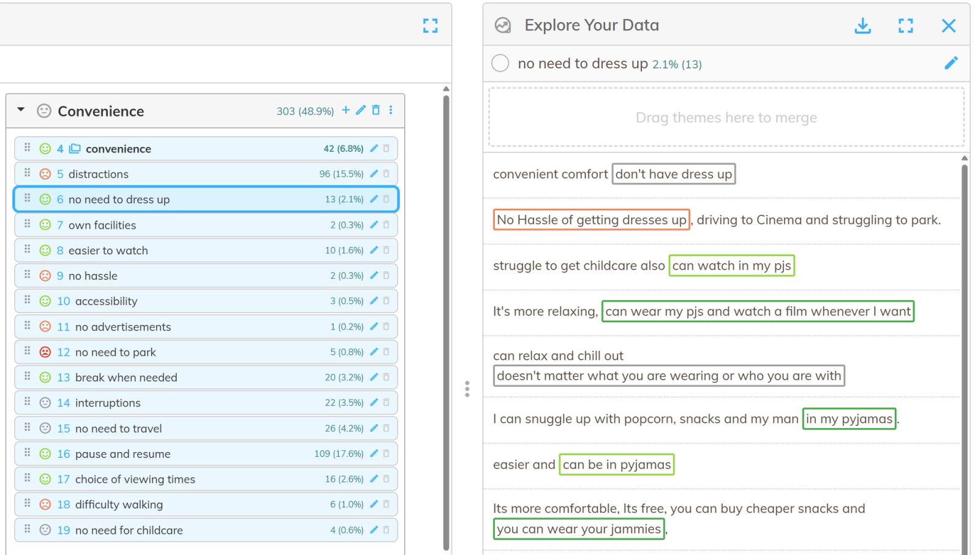
Task: Toggle sentiment face on 'no need to park'
Action: point(45,352)
